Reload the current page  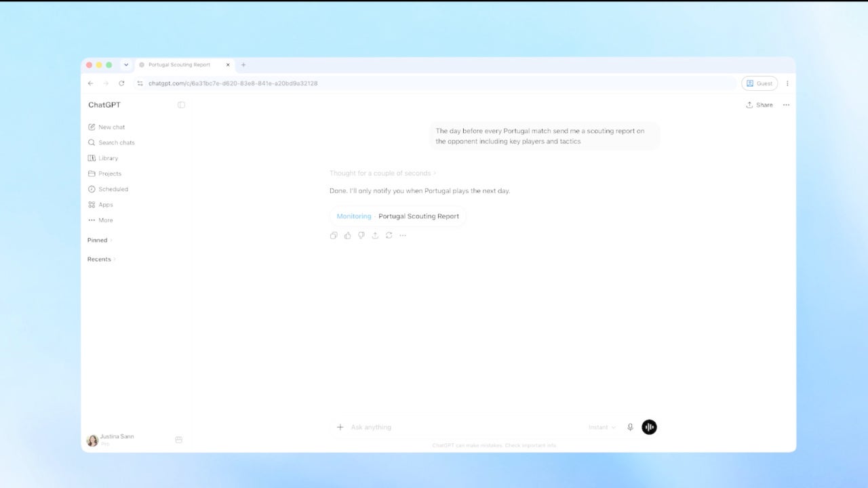(121, 83)
